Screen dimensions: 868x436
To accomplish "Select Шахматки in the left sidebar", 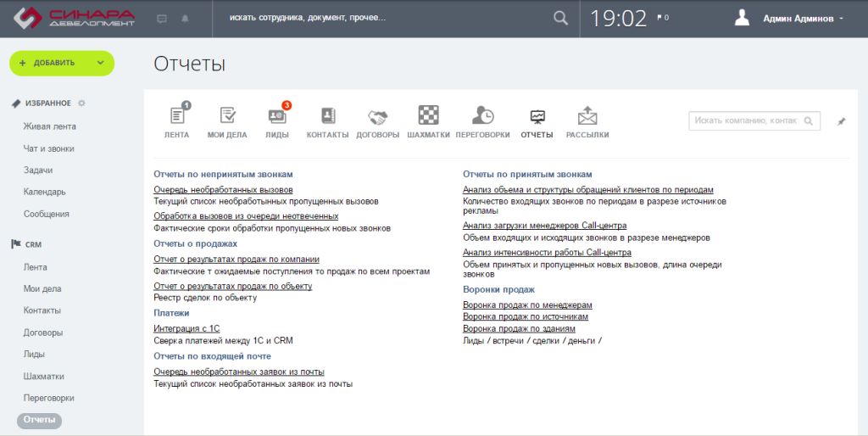I will click(44, 376).
